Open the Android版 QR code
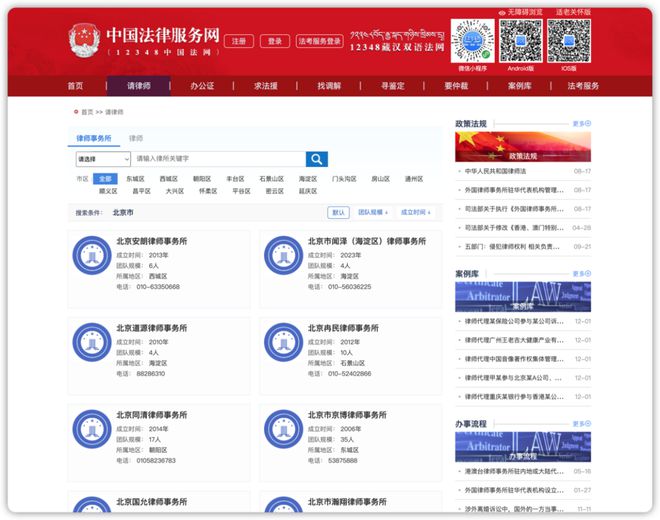The image size is (660, 520). 520,41
